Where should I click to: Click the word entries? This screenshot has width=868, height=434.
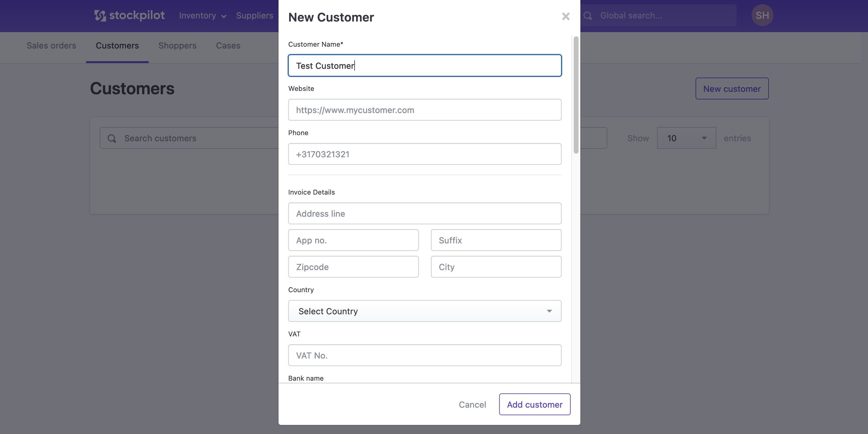point(737,138)
